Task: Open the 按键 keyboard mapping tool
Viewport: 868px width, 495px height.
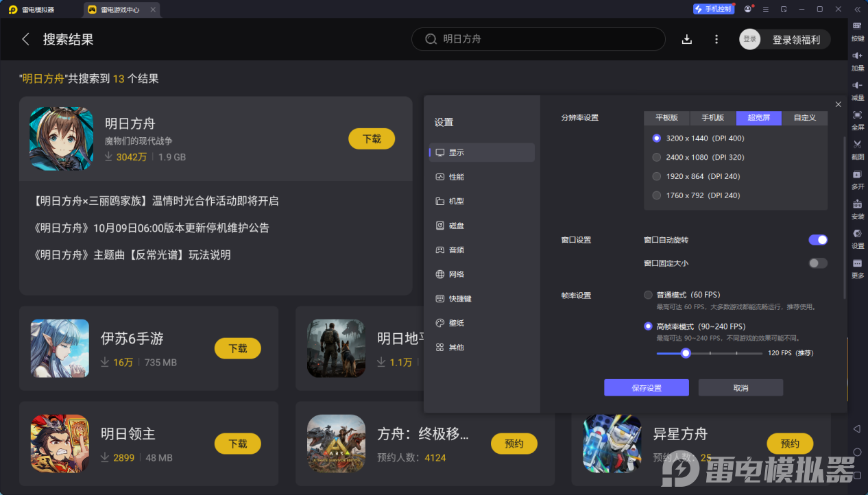Action: [857, 30]
